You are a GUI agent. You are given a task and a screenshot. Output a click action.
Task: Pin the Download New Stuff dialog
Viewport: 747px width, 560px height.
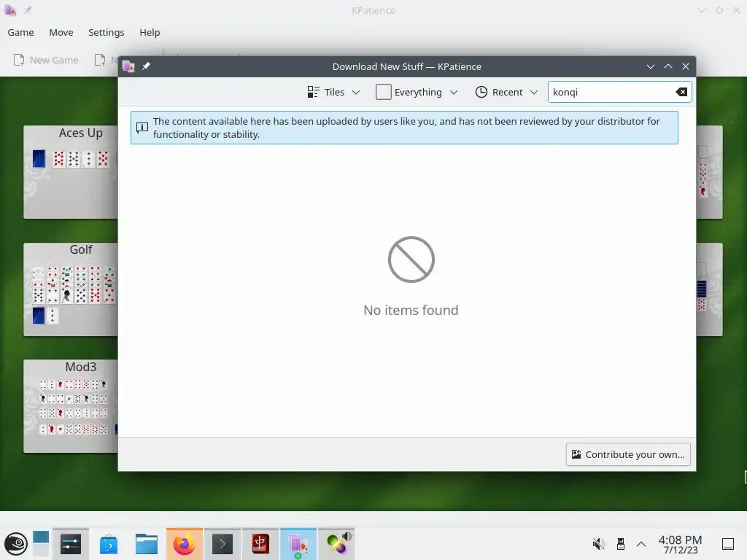(146, 66)
